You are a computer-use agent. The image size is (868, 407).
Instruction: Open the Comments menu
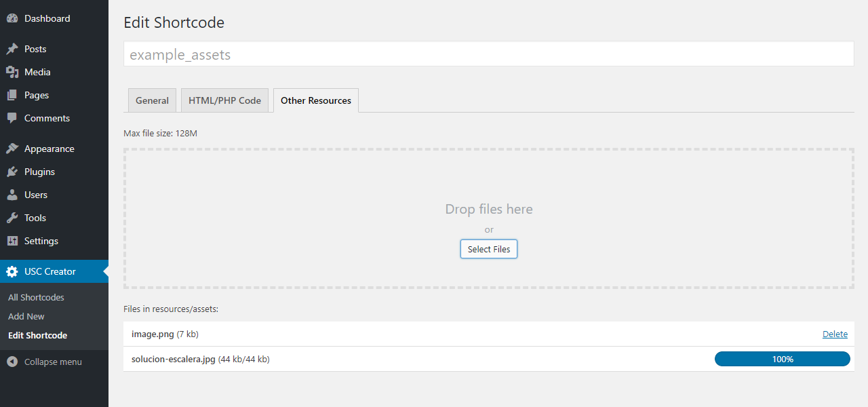click(x=54, y=118)
